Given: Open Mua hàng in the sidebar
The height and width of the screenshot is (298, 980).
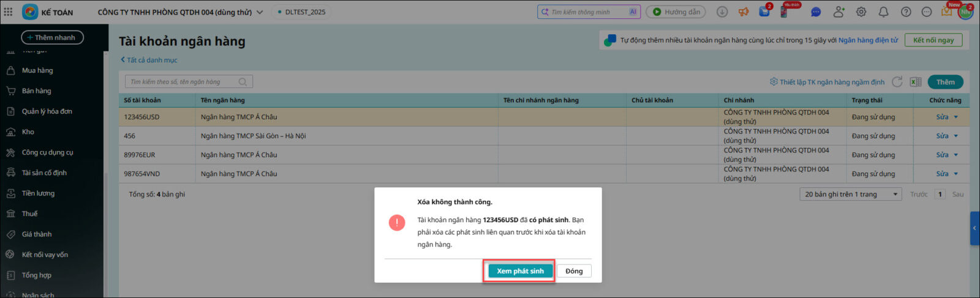Looking at the screenshot, I should click(x=37, y=70).
